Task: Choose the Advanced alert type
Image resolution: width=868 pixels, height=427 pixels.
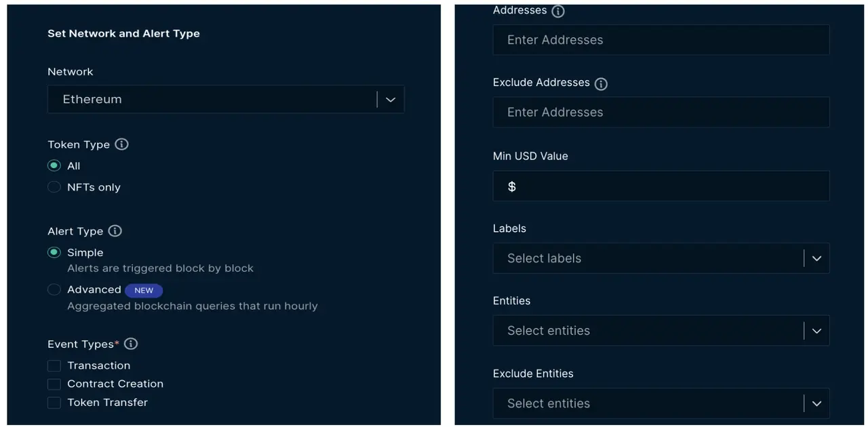Action: [54, 289]
